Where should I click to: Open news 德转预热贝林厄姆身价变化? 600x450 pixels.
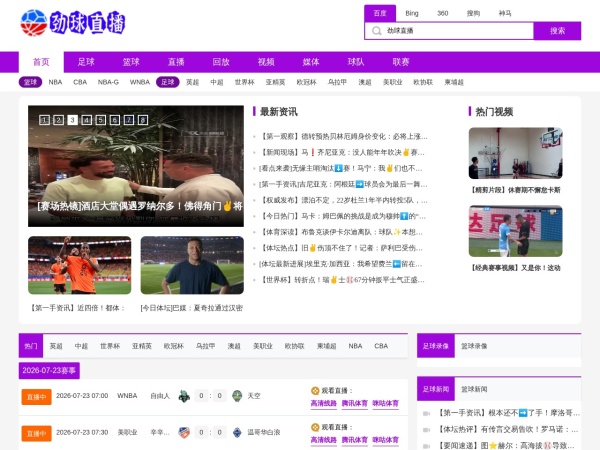pos(344,137)
